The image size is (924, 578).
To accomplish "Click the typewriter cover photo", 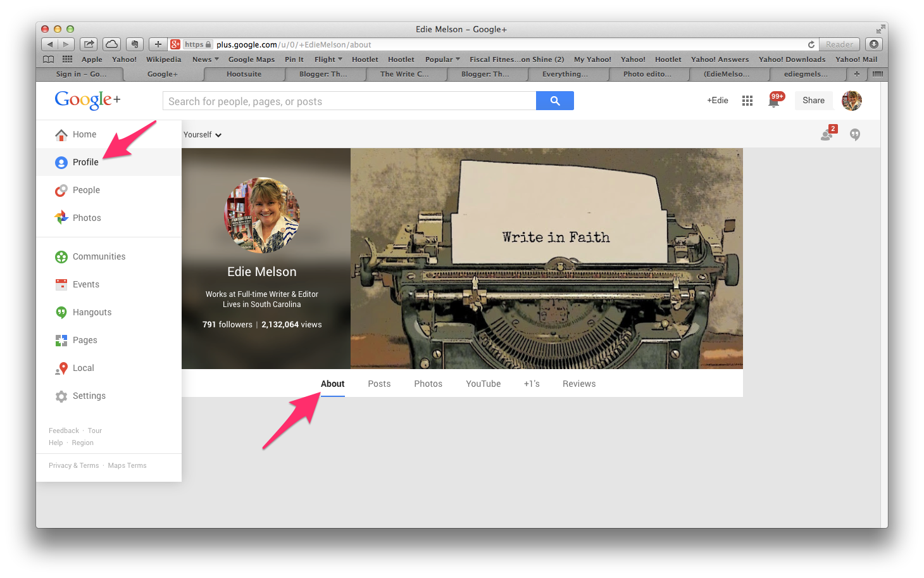I will pyautogui.click(x=547, y=258).
